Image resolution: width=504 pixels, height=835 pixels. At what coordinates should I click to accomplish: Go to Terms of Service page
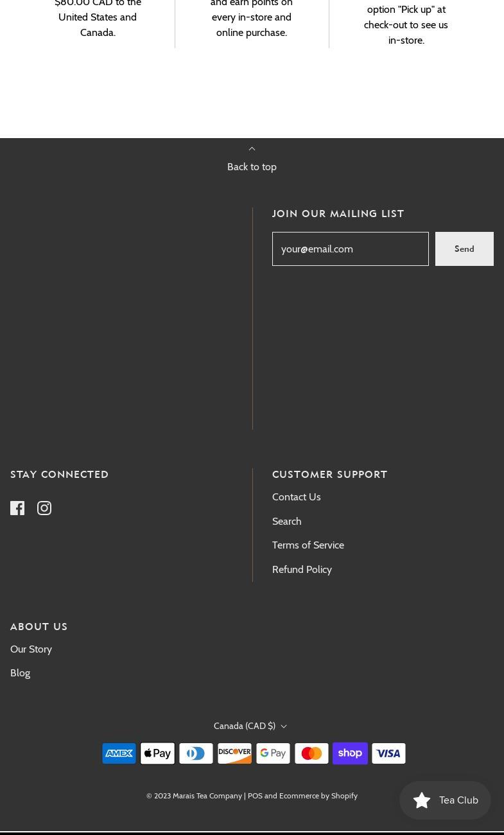308,545
